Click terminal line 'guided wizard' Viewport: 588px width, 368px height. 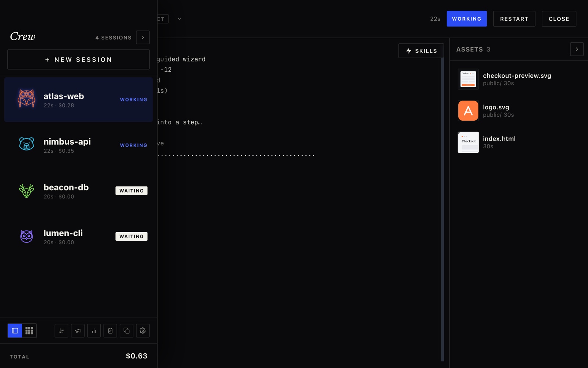pos(181,59)
